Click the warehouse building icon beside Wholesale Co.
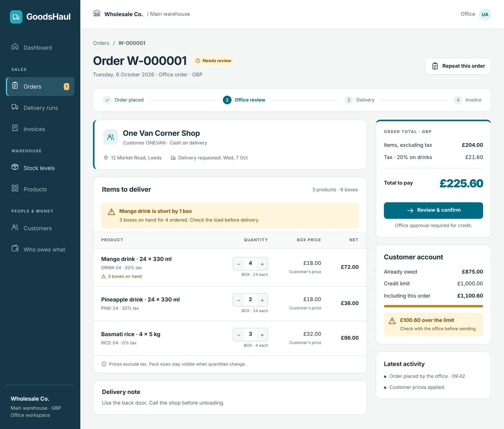 coord(97,14)
